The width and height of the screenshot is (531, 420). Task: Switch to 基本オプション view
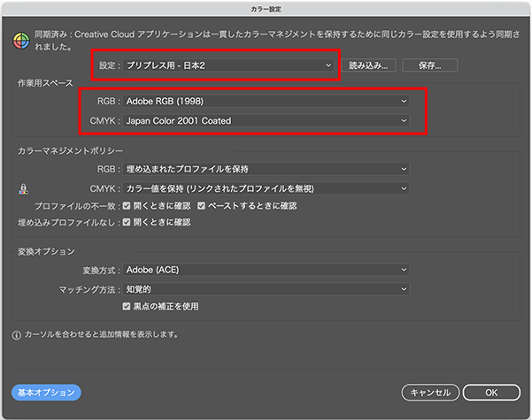coord(46,392)
